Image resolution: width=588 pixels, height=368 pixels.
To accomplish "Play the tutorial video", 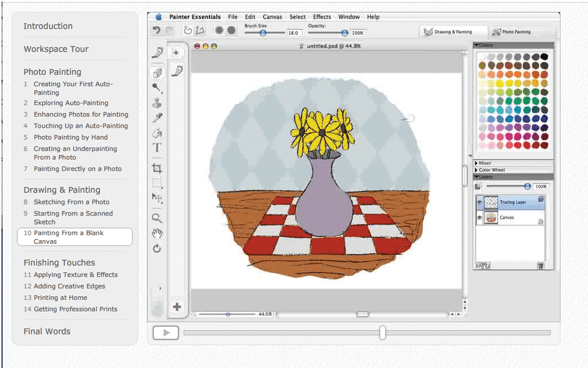I will click(165, 333).
